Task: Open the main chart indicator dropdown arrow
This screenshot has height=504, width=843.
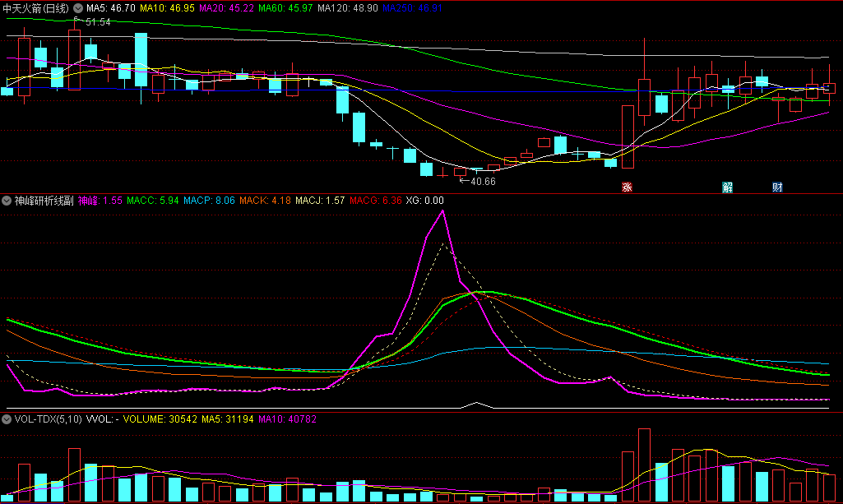Action: click(x=78, y=8)
